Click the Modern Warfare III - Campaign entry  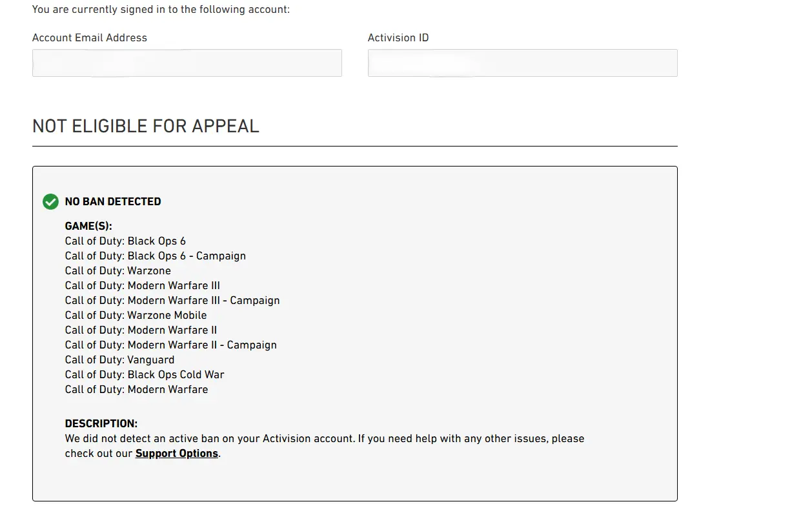click(172, 301)
